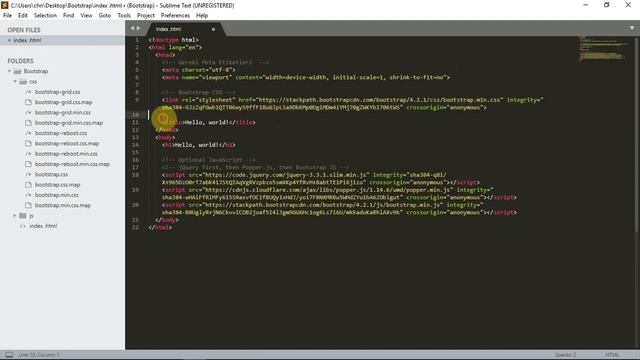Click the file icon of bootstrap-reboot.min.css.map
640x360 pixels.
[x=28, y=164]
